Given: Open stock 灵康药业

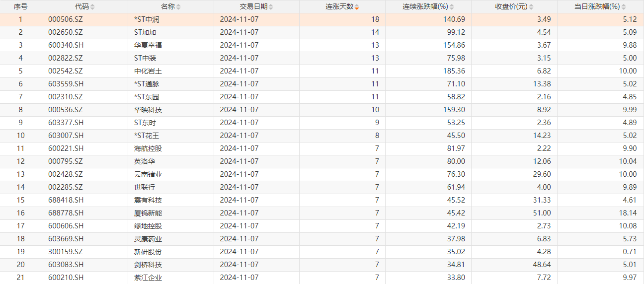Looking at the screenshot, I should 148,239.
